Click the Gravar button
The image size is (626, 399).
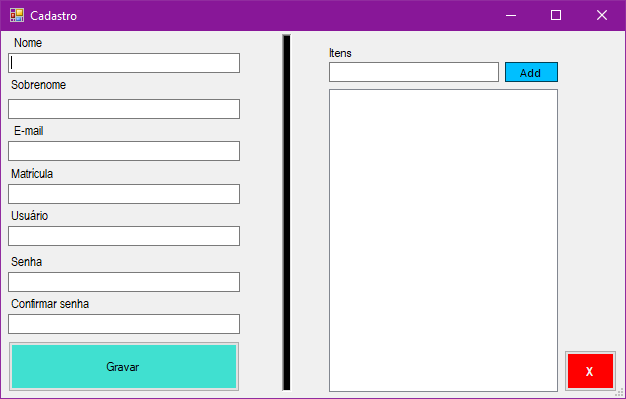point(124,367)
